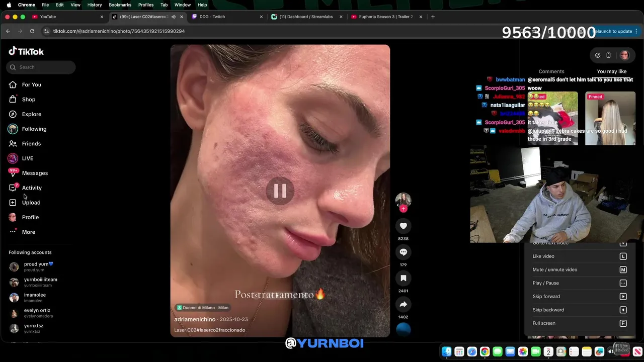Pause the photo slideshow
Image resolution: width=644 pixels, height=362 pixels.
280,191
